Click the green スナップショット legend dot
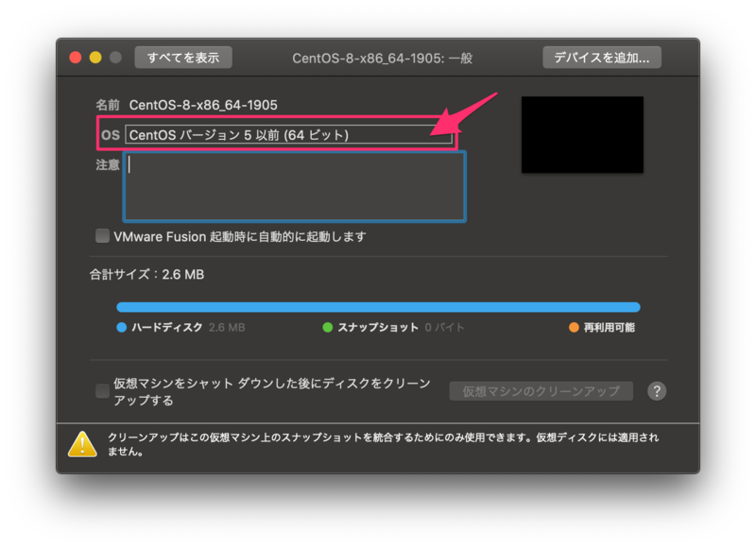Screen dimensions: 756x548 tap(327, 328)
